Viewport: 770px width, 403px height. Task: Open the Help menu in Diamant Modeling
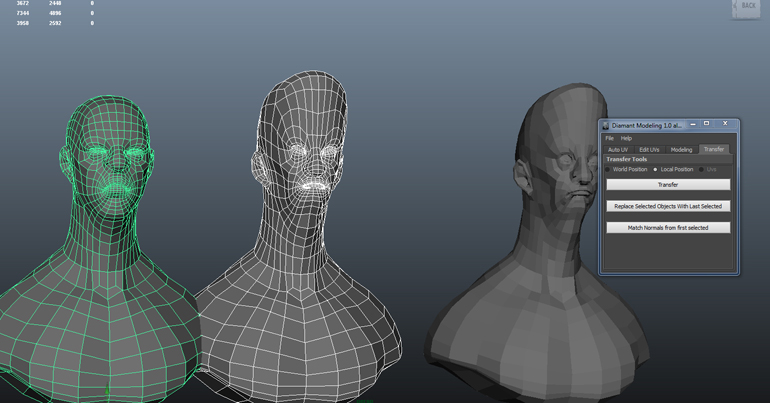[626, 138]
